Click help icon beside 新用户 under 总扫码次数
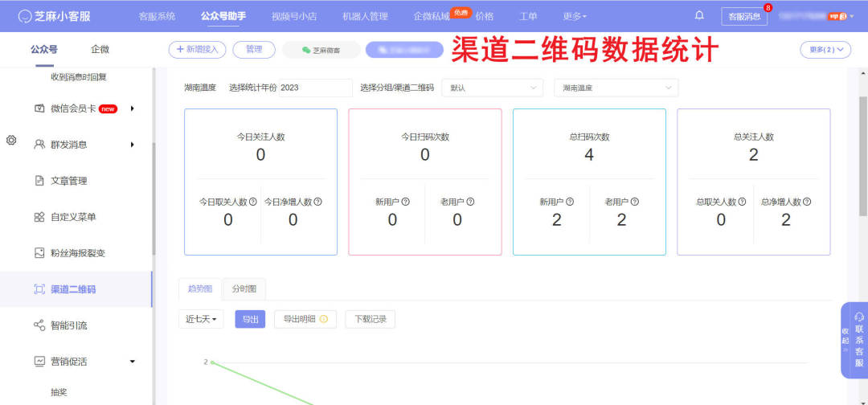Viewport: 868px width, 405px height. 570,202
